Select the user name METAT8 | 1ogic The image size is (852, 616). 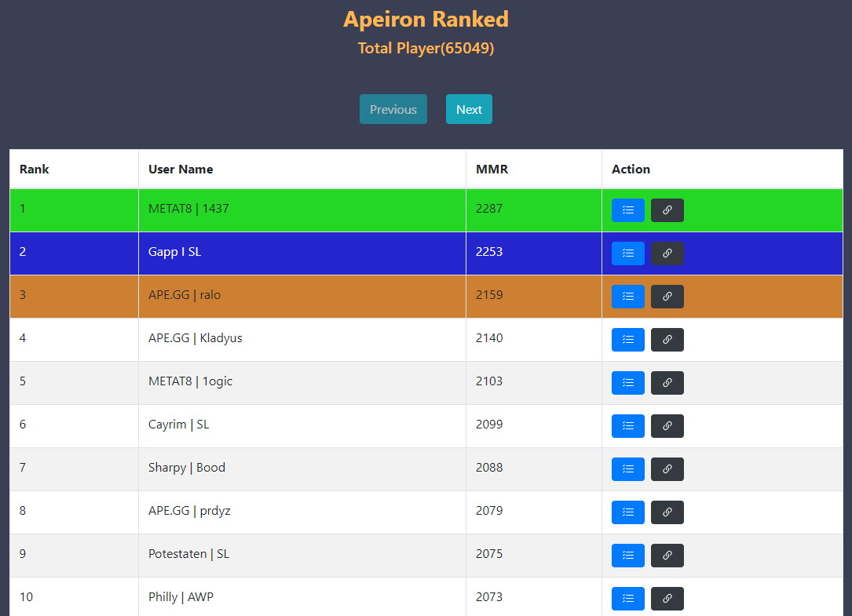pyautogui.click(x=190, y=381)
